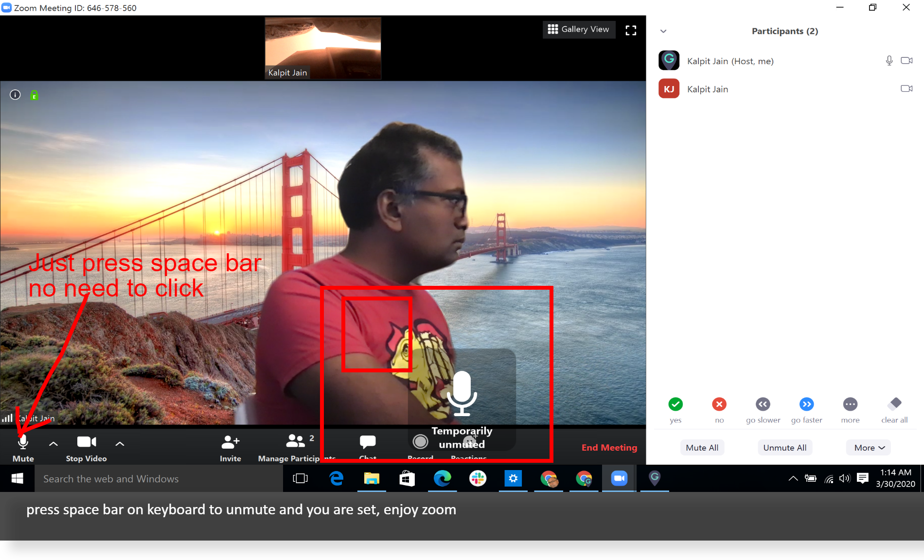The height and width of the screenshot is (560, 924).
Task: Click the taskbar clock showing 1:14 AM
Action: click(895, 478)
